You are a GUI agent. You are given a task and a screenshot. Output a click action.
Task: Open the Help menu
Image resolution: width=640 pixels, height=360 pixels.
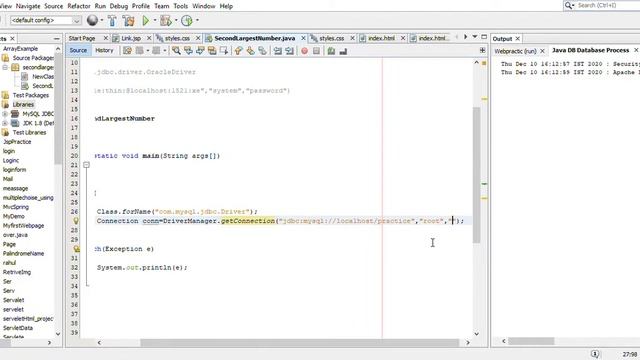click(x=226, y=6)
